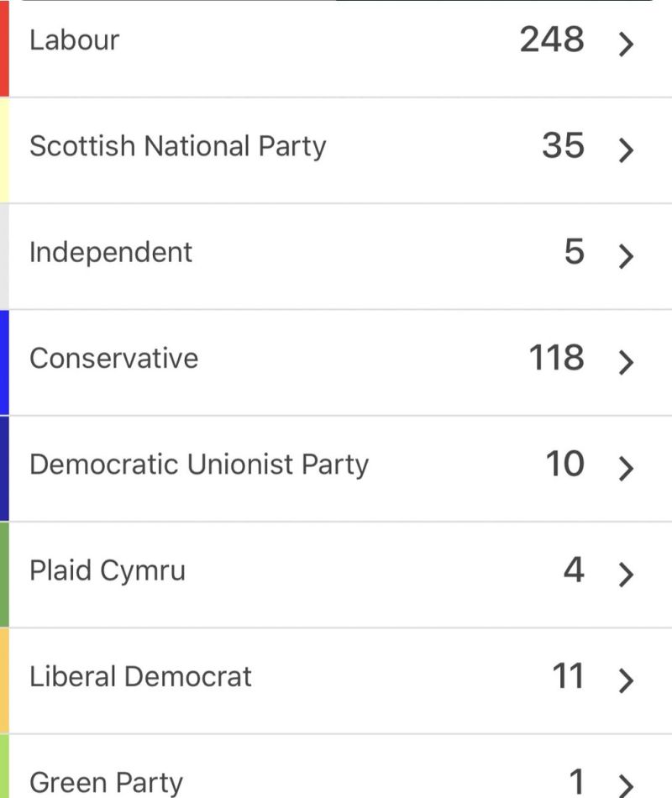Image resolution: width=672 pixels, height=798 pixels.
Task: Select the Plaid Cymru label
Action: pyautogui.click(x=108, y=571)
